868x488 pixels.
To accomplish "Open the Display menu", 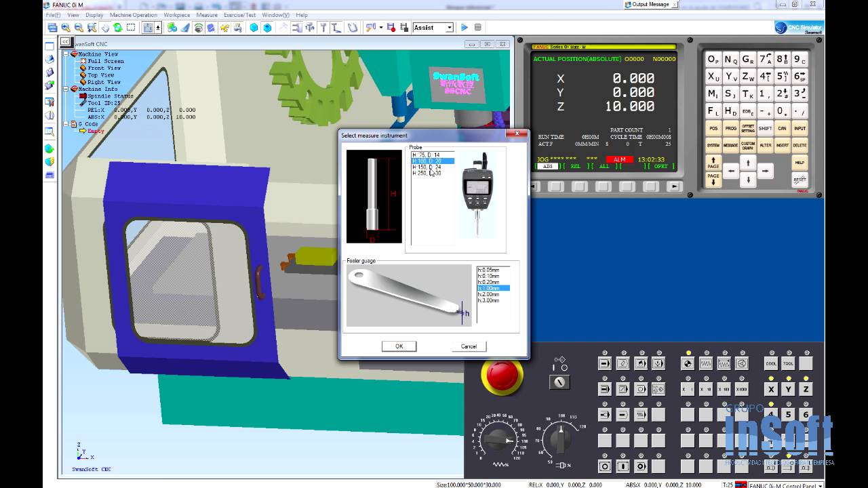I will pos(95,15).
